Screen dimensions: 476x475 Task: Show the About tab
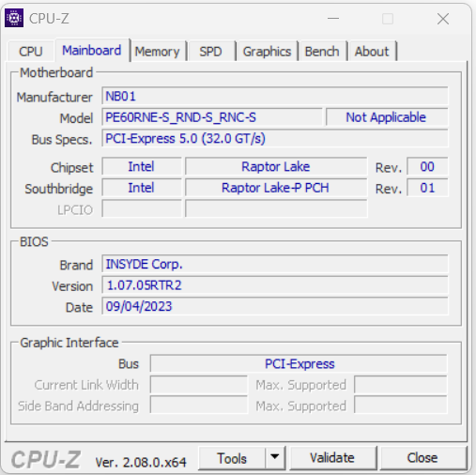372,52
